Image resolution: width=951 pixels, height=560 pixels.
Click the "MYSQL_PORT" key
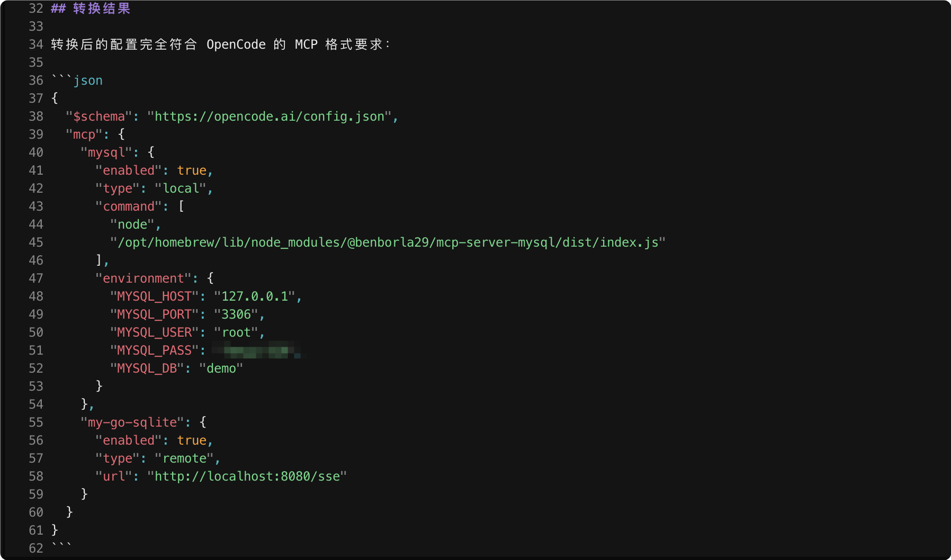pos(155,314)
